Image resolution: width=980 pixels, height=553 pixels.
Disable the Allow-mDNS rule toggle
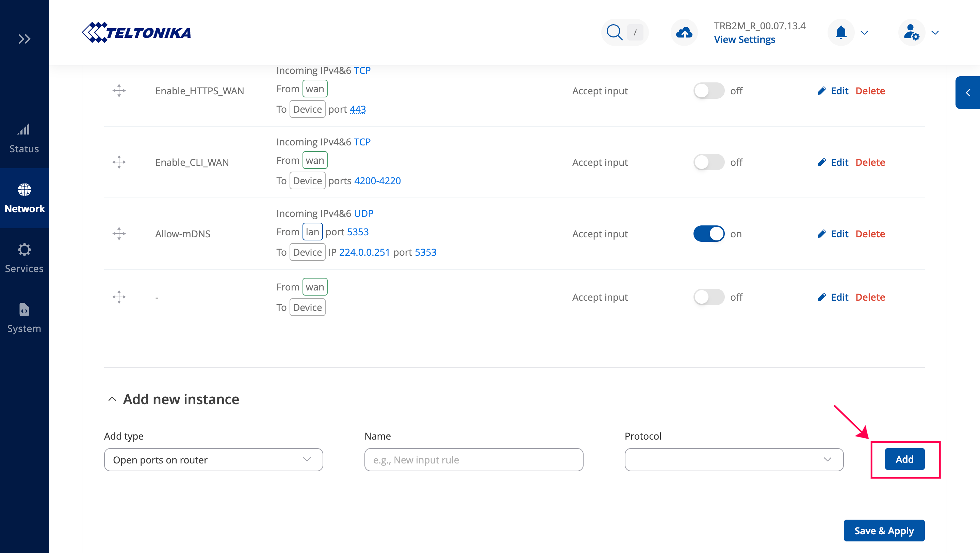[708, 234]
